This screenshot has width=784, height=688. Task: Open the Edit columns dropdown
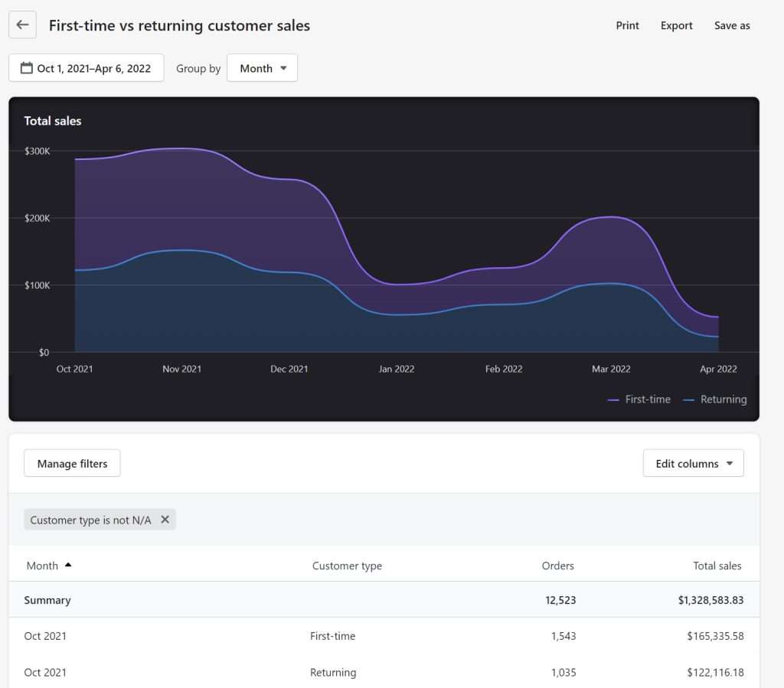click(x=693, y=463)
